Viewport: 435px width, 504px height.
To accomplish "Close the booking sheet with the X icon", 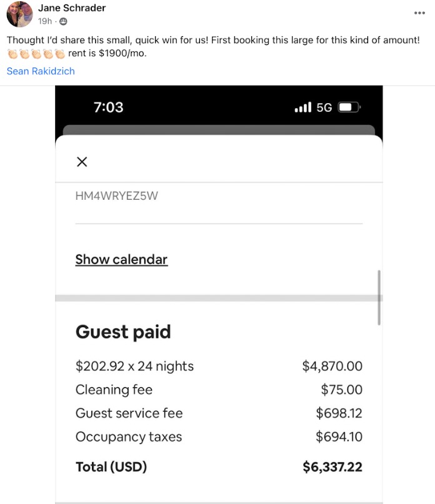I will [x=82, y=162].
